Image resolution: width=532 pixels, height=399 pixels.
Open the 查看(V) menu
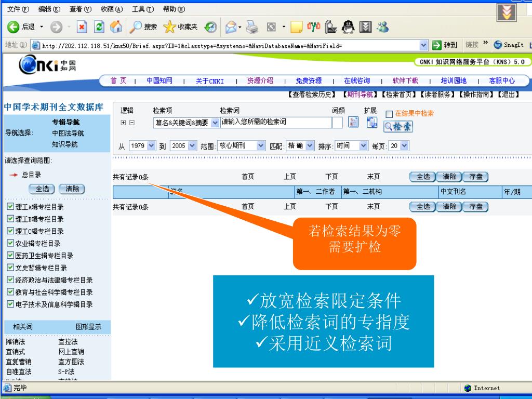(x=81, y=9)
